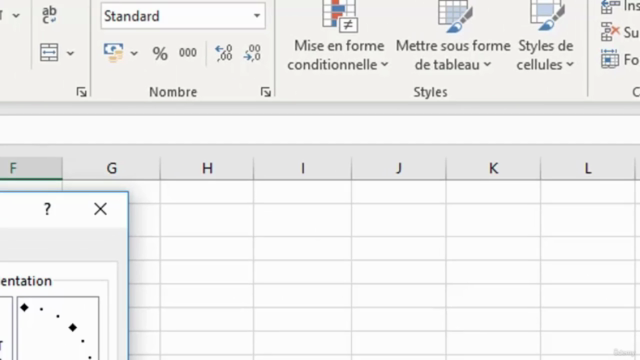The width and height of the screenshot is (640, 360).
Task: Apply percent style format
Action: [160, 53]
